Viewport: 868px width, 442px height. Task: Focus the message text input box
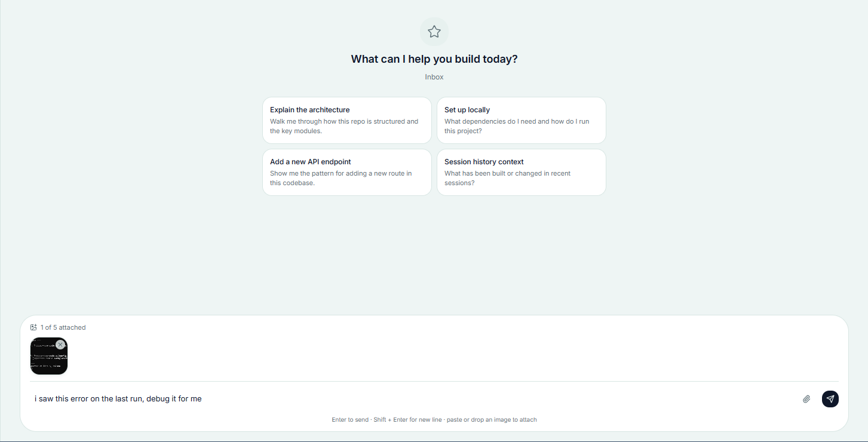point(412,399)
